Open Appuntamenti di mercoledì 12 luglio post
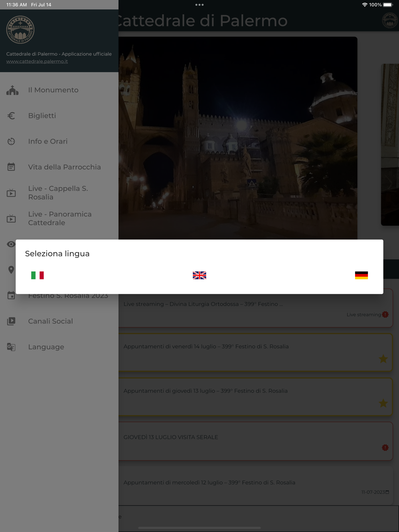 coord(255,486)
